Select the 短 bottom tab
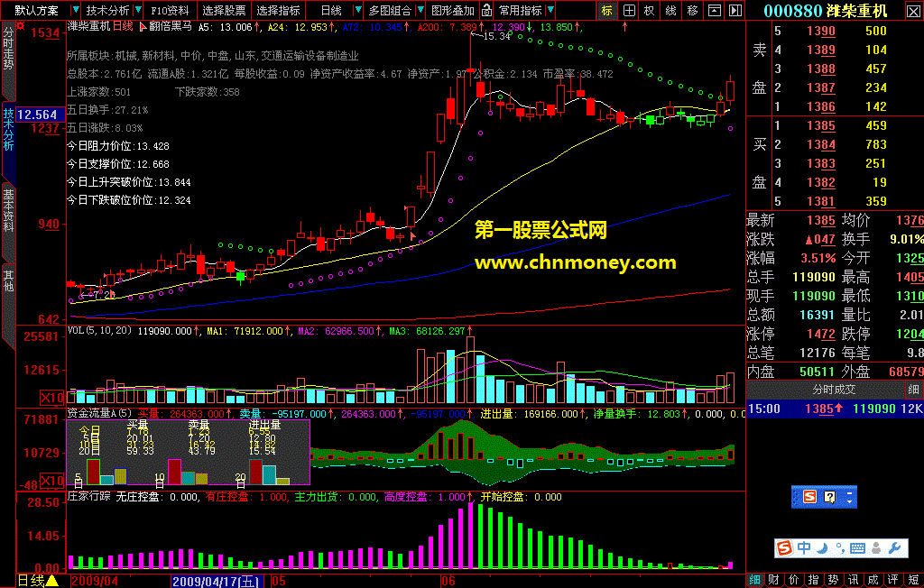Image resolution: width=924 pixels, height=588 pixels. coord(913,580)
